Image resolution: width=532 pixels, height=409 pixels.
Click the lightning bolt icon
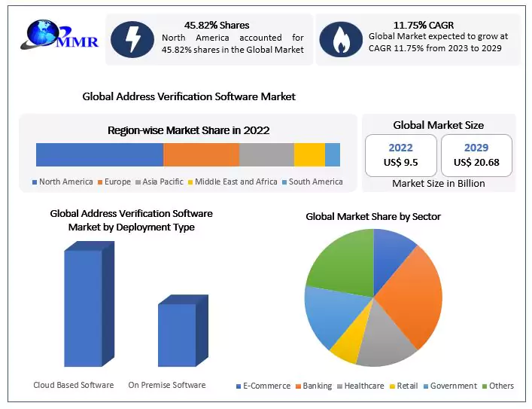132,39
